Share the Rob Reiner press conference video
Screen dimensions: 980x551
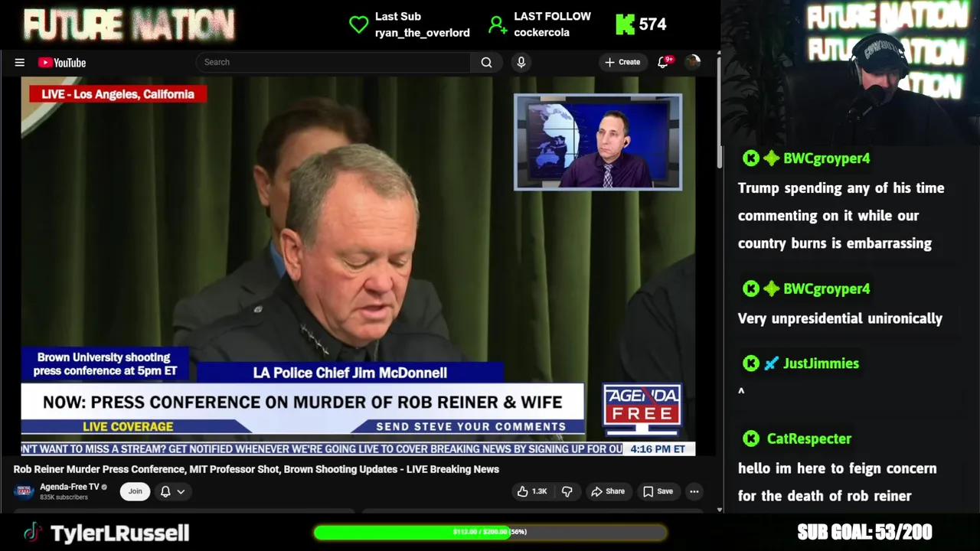608,491
